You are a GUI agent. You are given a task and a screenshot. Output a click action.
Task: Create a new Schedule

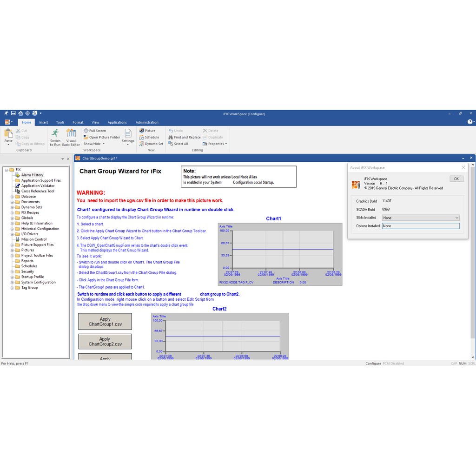[x=149, y=137]
